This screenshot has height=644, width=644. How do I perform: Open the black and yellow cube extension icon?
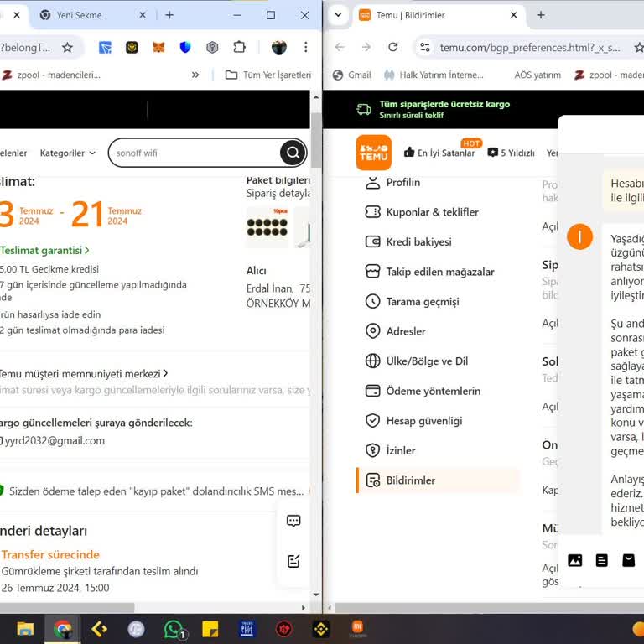click(x=132, y=48)
